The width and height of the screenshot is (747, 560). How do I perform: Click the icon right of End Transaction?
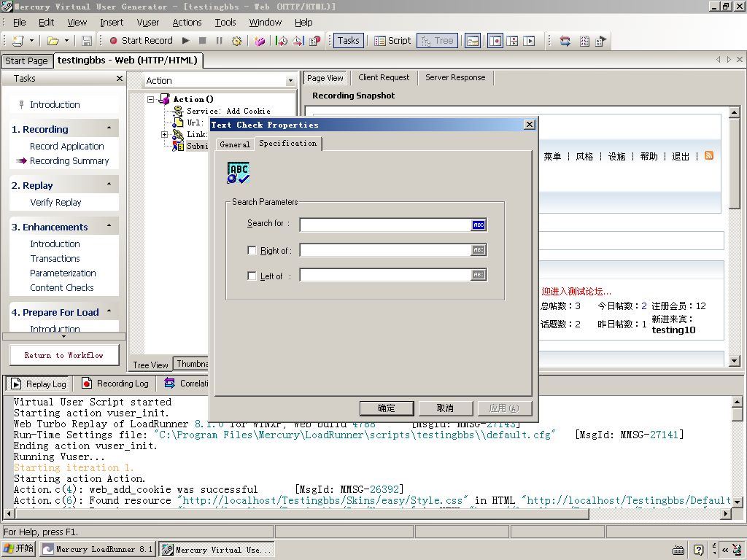[x=315, y=41]
